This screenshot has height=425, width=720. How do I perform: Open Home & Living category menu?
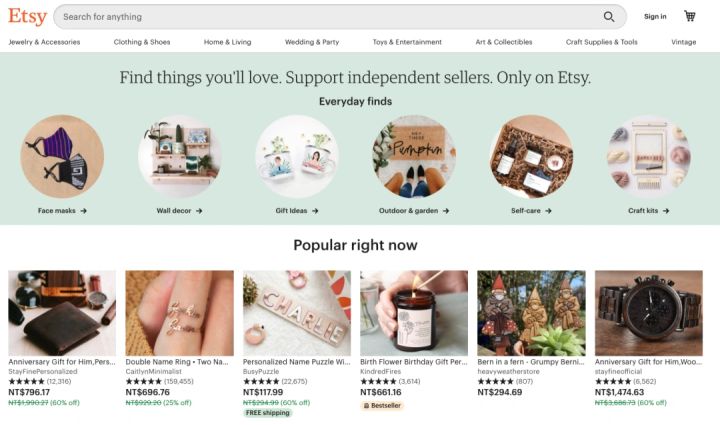pos(227,42)
